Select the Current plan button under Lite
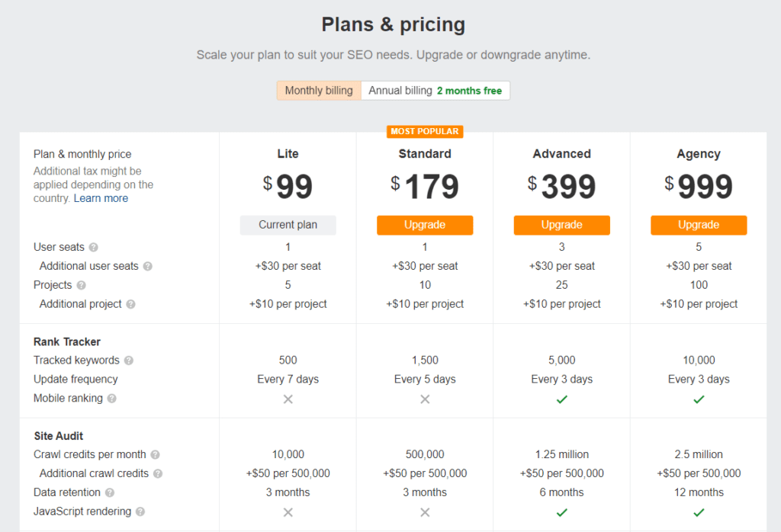The image size is (781, 532). click(288, 225)
